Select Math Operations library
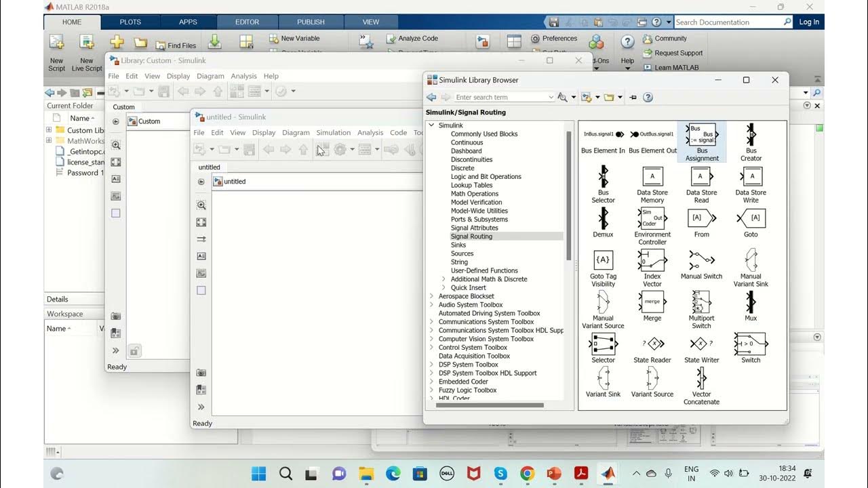Screen dimensions: 868x488 (x=475, y=194)
